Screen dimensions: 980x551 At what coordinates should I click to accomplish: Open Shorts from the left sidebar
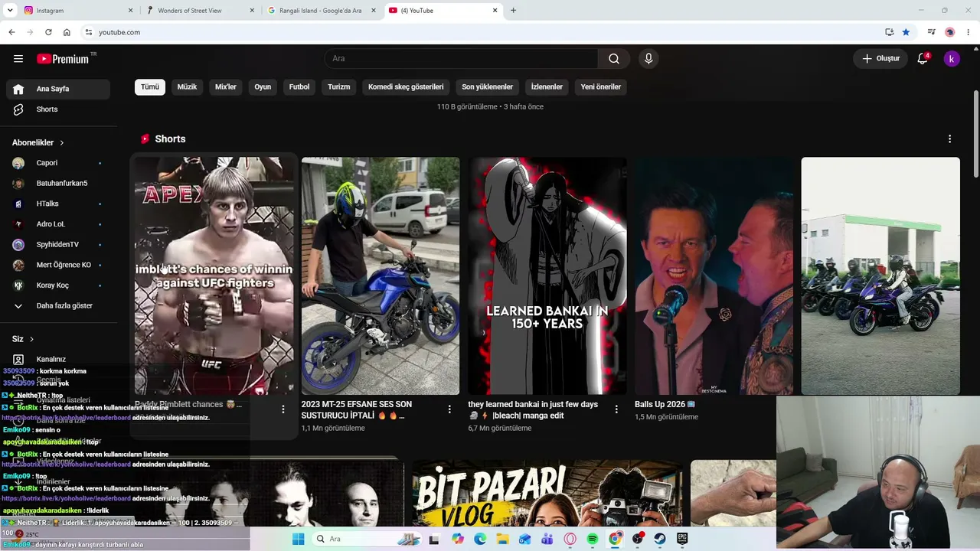coord(58,109)
